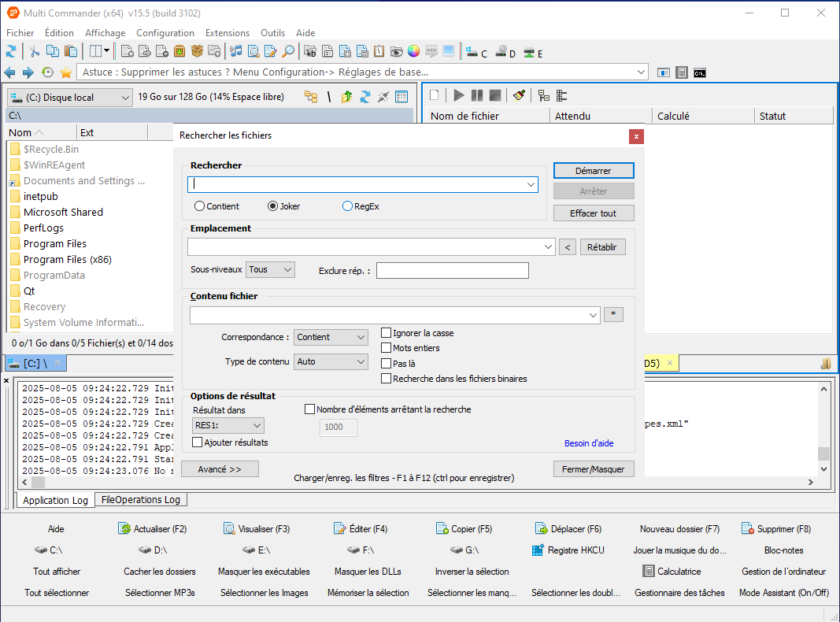Switch to the FileOperations Log tab
Image resolution: width=840 pixels, height=622 pixels.
point(141,500)
